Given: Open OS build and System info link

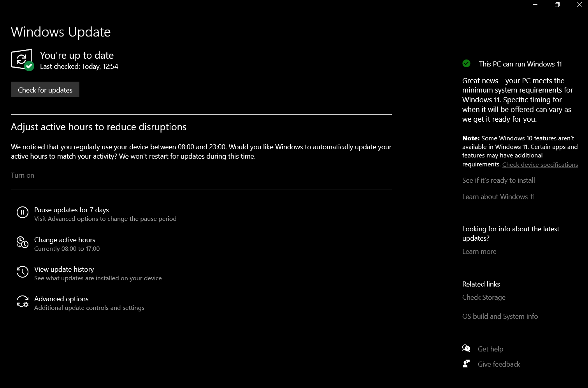Looking at the screenshot, I should pyautogui.click(x=500, y=316).
